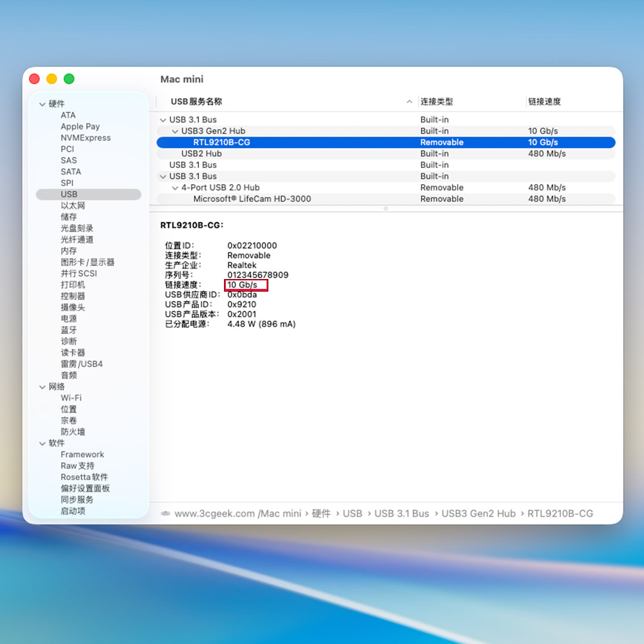Collapse the second USB 3.1 Bus entry
644x644 pixels.
163,176
